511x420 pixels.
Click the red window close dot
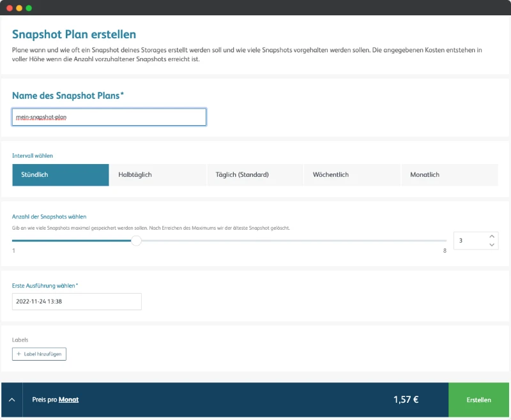pos(10,8)
